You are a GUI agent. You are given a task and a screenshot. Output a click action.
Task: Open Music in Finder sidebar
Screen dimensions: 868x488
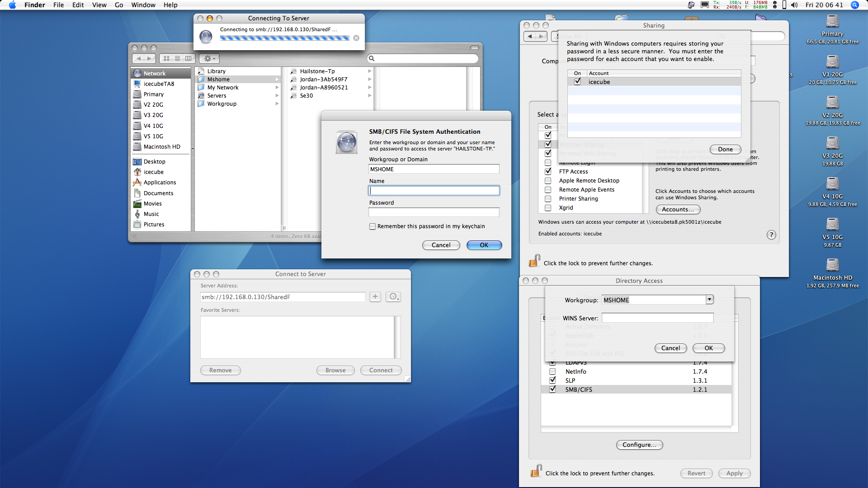click(161, 214)
